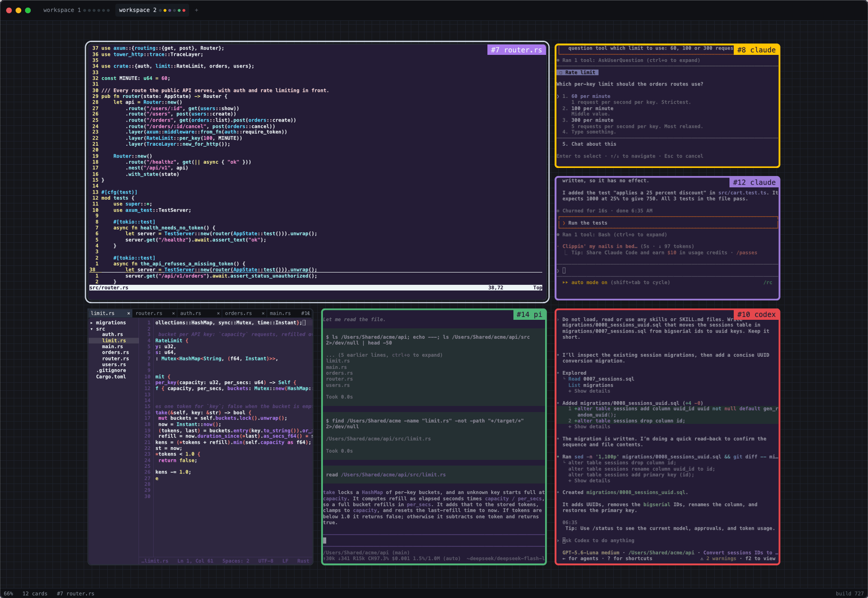Click 'Spaces: 2' in editor status bar
This screenshot has height=598, width=868.
(x=236, y=561)
